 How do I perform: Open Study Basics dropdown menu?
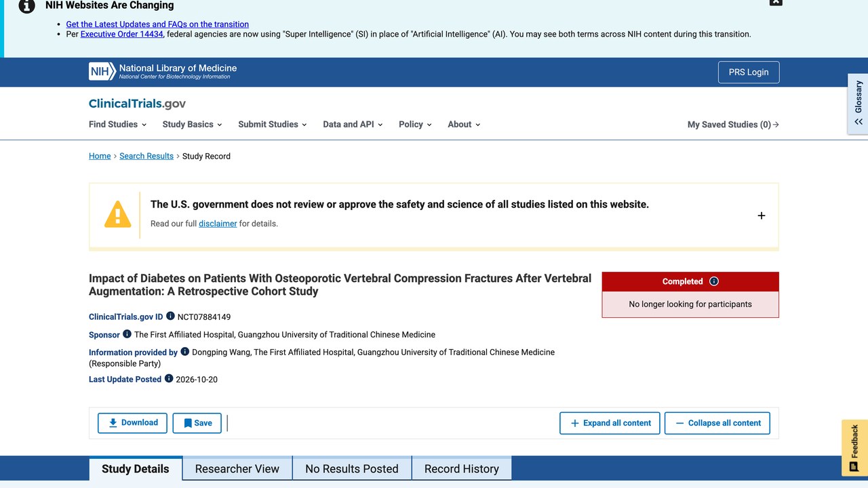pos(193,124)
